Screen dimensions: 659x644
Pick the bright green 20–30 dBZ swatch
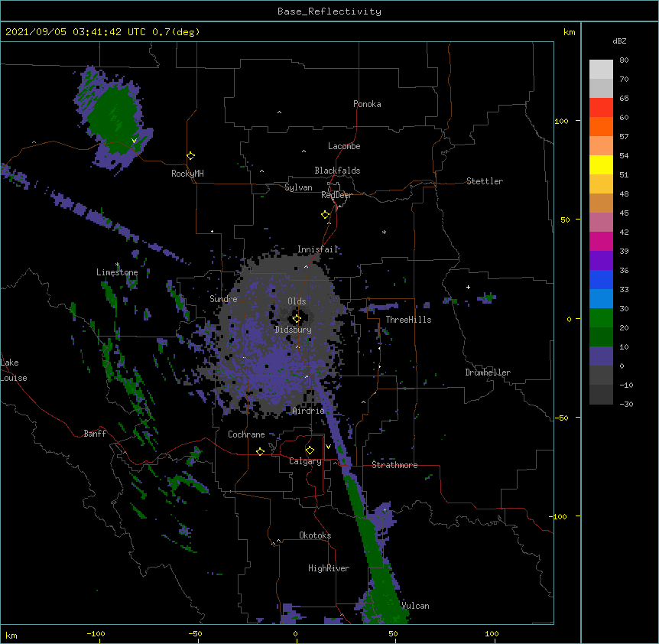[601, 318]
